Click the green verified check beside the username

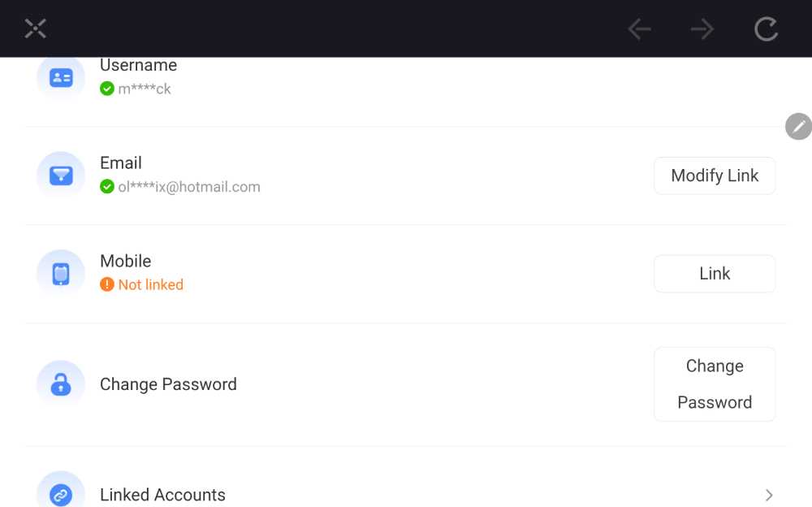pos(107,89)
